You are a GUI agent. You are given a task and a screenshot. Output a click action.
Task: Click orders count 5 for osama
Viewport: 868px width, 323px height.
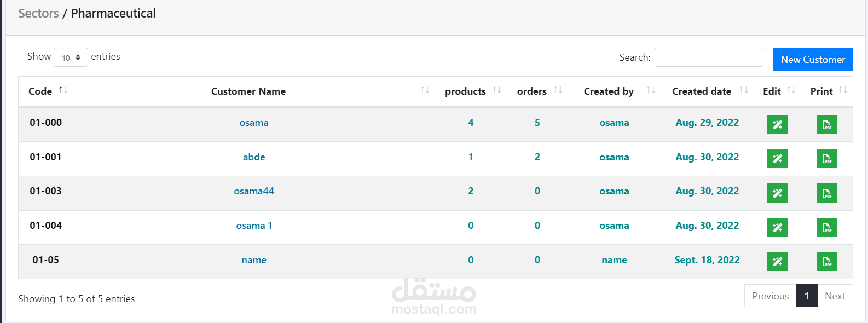[x=537, y=123]
